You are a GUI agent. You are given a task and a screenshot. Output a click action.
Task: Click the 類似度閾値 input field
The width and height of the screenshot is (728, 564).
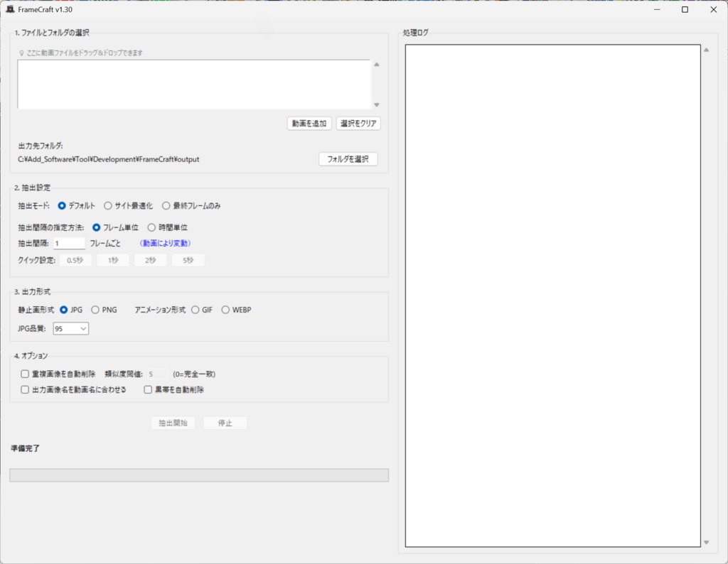pyautogui.click(x=157, y=374)
